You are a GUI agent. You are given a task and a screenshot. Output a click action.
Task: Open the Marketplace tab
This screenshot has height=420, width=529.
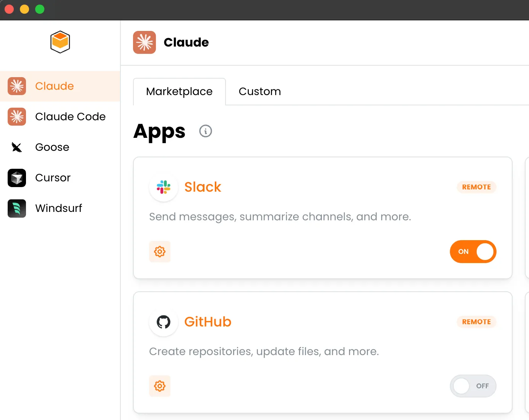coord(179,91)
